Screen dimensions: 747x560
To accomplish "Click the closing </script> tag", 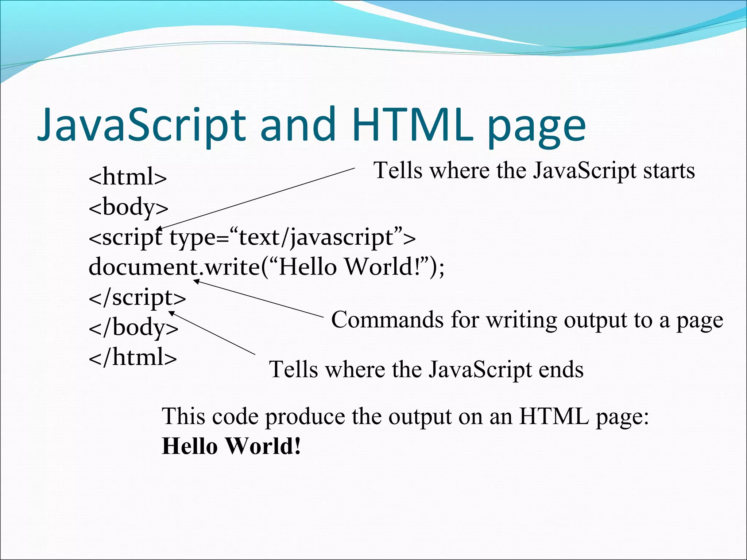I will click(137, 297).
